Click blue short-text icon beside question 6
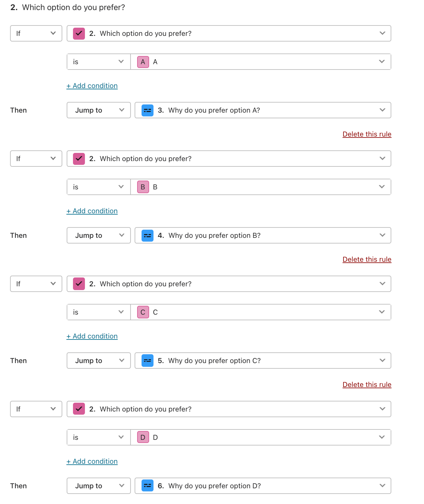The height and width of the screenshot is (504, 424). point(147,486)
